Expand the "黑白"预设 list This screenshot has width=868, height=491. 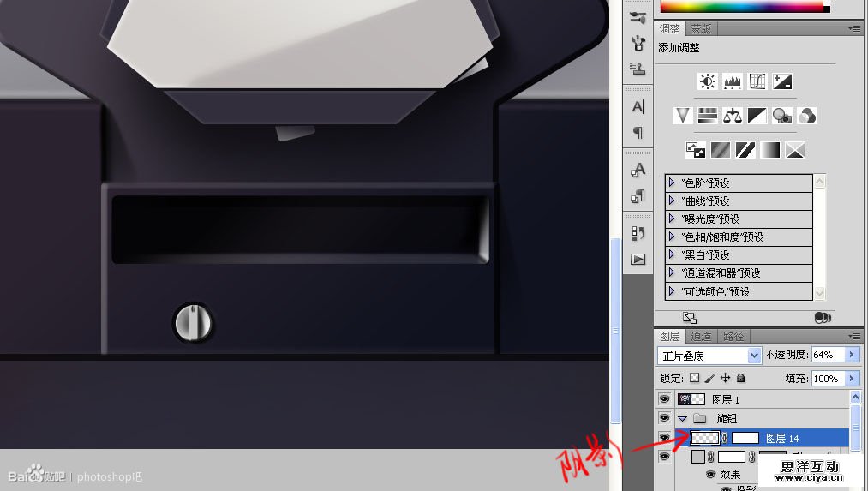(x=672, y=254)
